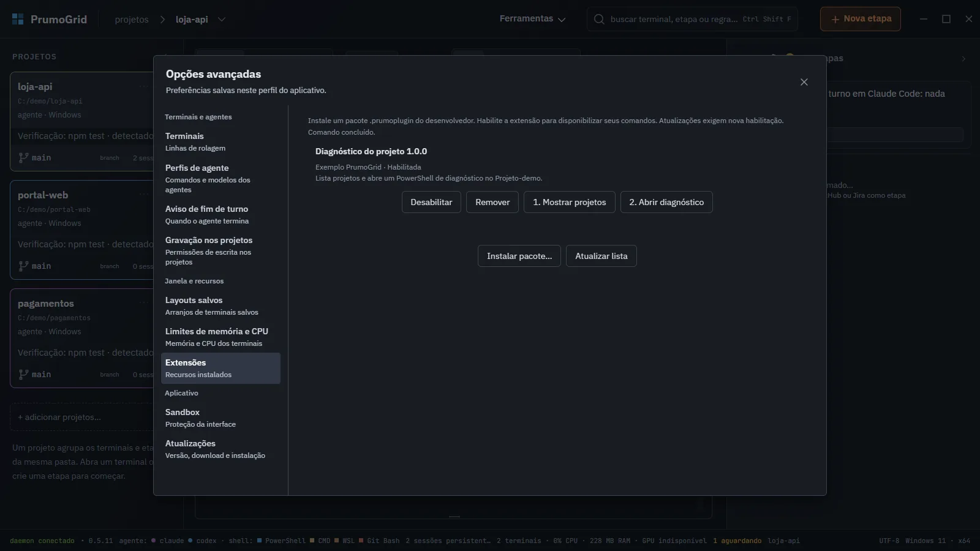
Task: Click GPU indisponível status entry
Action: click(675, 541)
